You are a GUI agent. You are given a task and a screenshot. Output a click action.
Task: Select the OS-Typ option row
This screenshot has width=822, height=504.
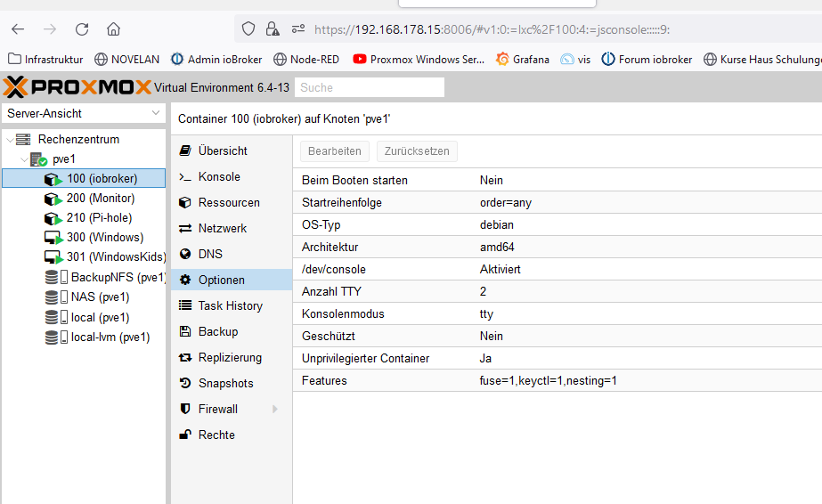click(557, 224)
